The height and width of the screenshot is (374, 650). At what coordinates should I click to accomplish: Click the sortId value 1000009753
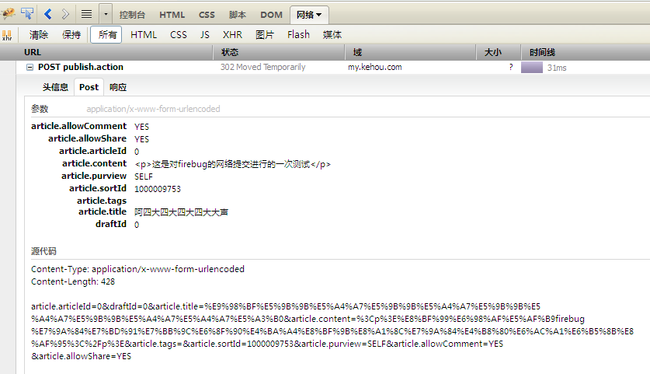(158, 189)
